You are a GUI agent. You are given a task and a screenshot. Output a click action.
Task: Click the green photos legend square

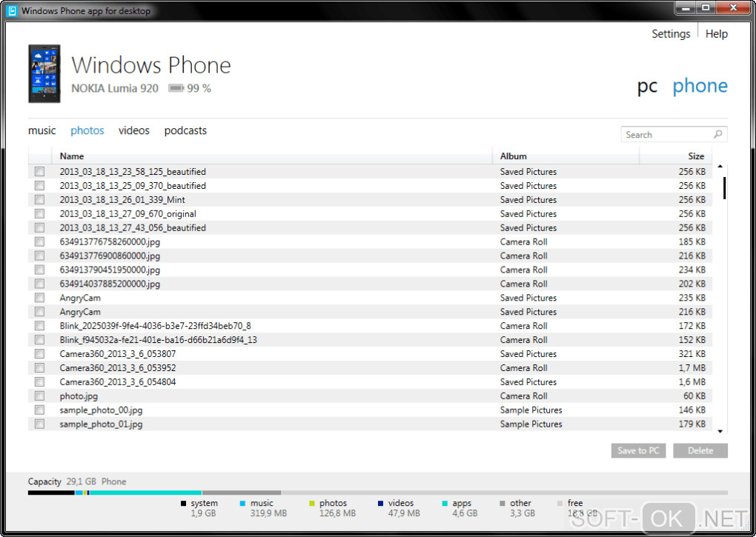click(312, 503)
